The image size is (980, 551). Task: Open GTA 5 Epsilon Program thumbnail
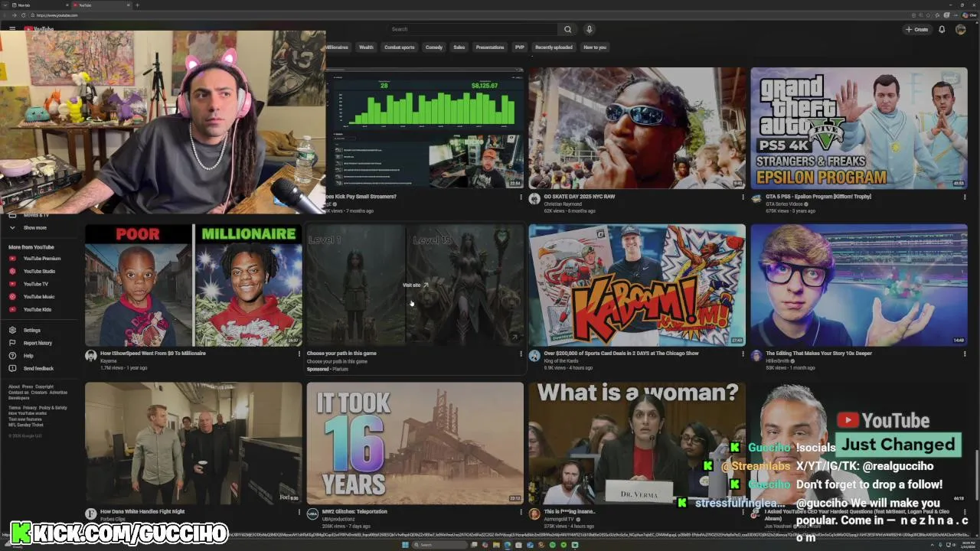[x=859, y=128]
